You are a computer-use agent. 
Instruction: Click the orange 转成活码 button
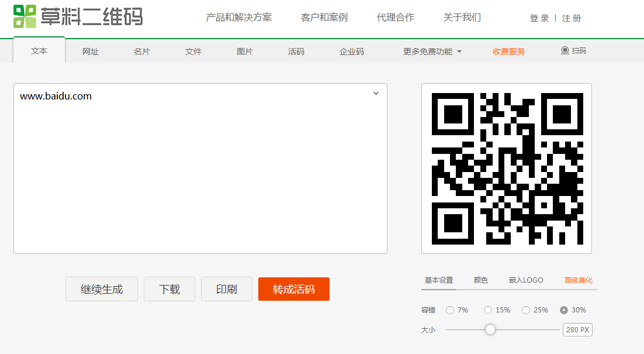coord(294,289)
